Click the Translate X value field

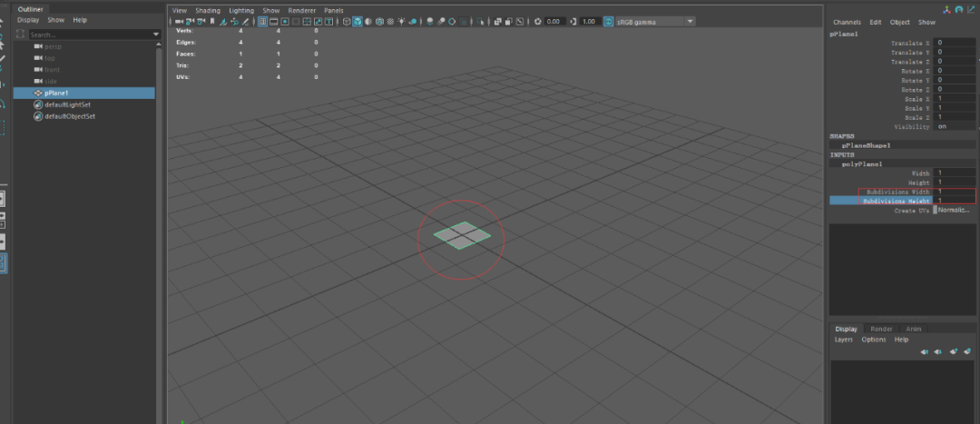(955, 44)
